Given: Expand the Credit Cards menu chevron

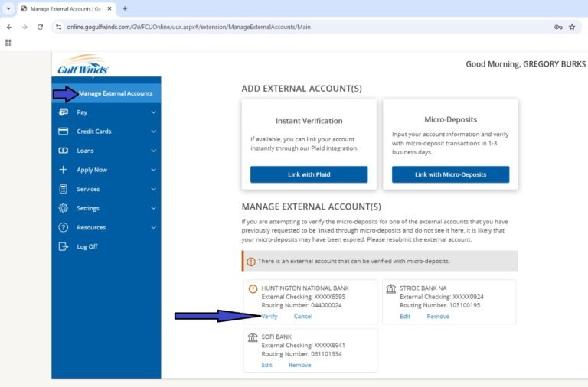Looking at the screenshot, I should point(153,132).
